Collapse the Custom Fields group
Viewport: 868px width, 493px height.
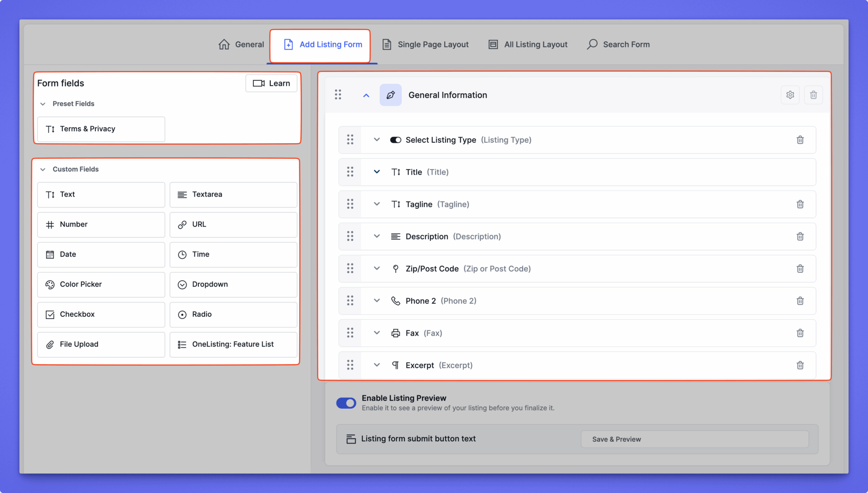click(43, 169)
